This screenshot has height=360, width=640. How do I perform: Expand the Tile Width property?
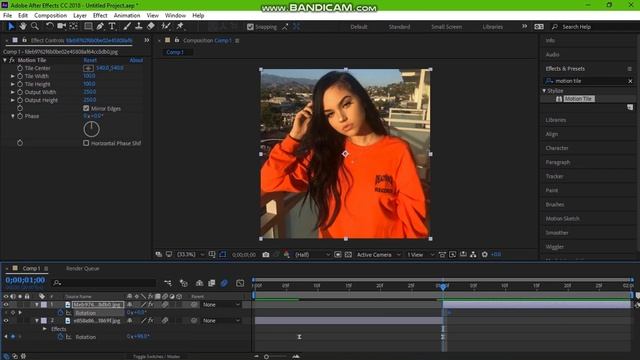tap(13, 76)
